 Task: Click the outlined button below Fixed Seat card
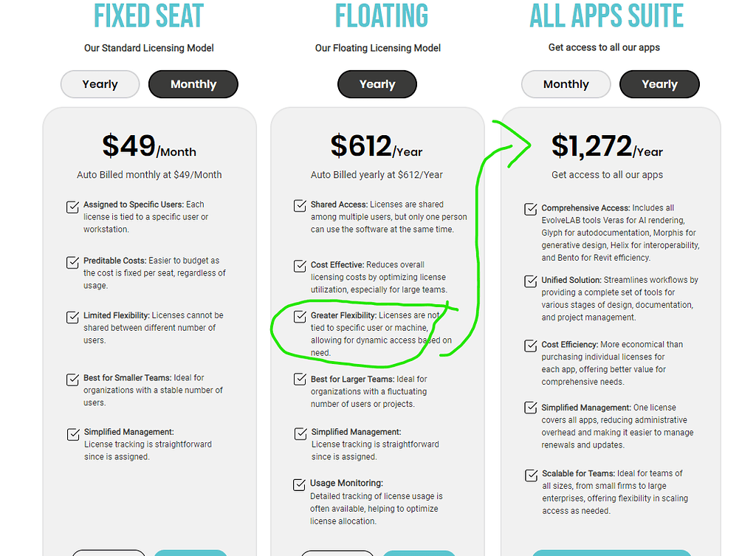click(109, 552)
